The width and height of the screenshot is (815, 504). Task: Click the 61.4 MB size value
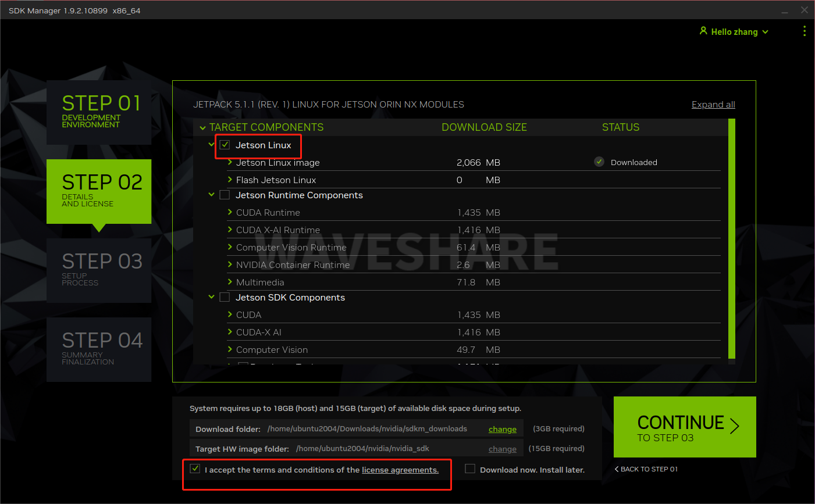click(x=478, y=247)
